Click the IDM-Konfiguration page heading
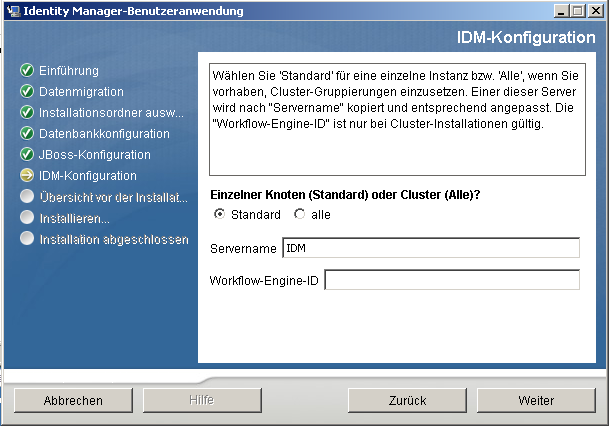Screen dimensions: 609x426 (526, 37)
